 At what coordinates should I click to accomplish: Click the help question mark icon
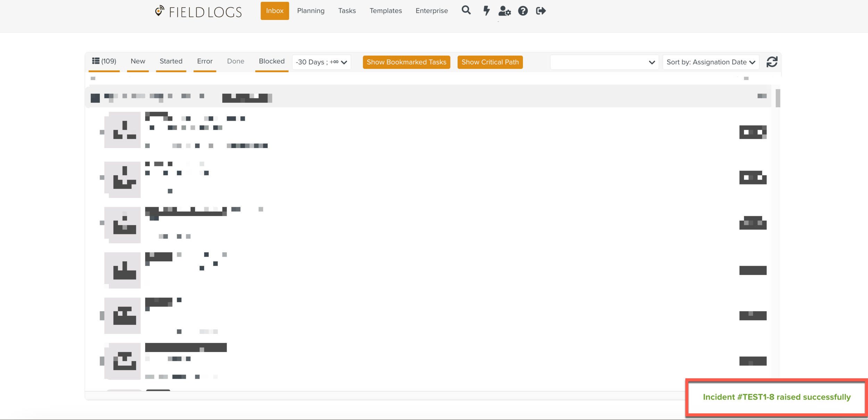click(523, 11)
